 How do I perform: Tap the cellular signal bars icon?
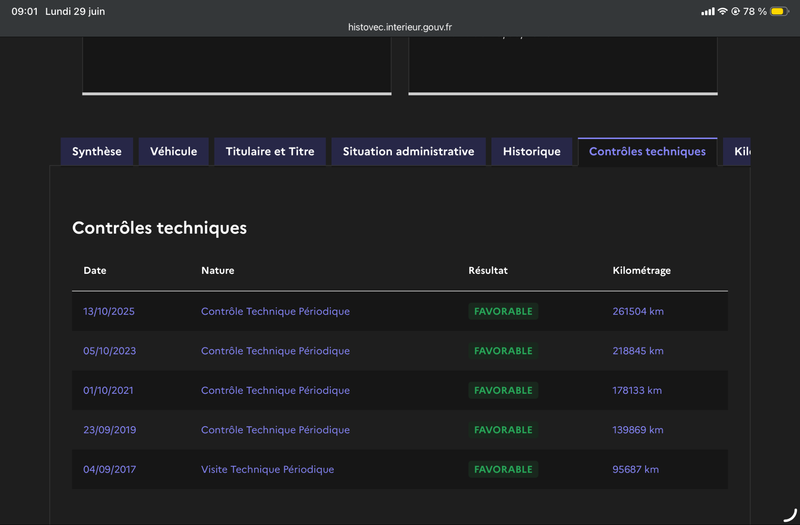pyautogui.click(x=708, y=11)
